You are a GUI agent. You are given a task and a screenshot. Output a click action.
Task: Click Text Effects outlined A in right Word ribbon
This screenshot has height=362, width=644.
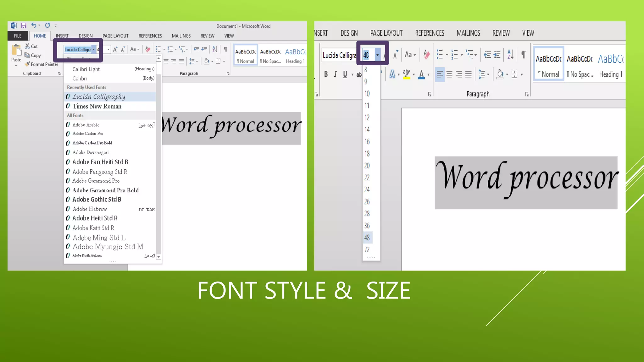(x=392, y=74)
